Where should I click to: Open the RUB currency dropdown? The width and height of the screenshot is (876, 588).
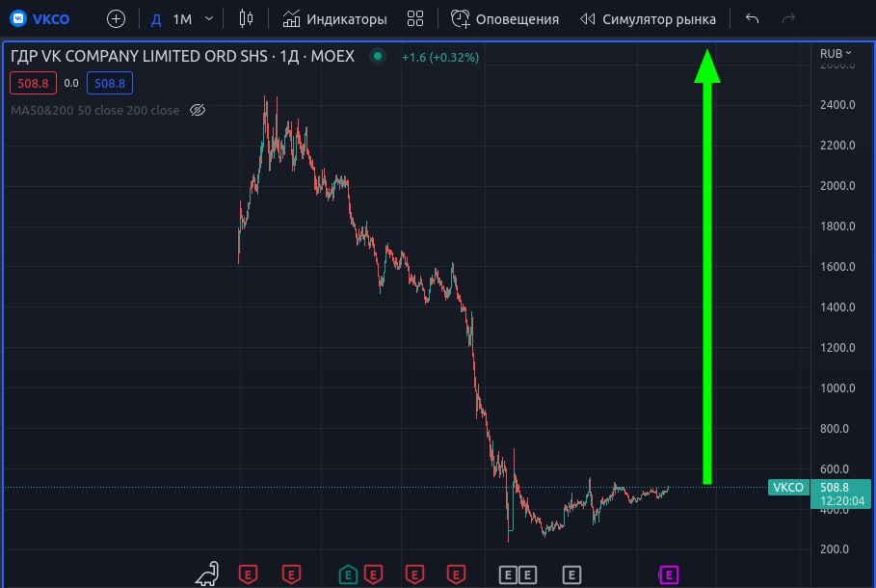pos(836,53)
